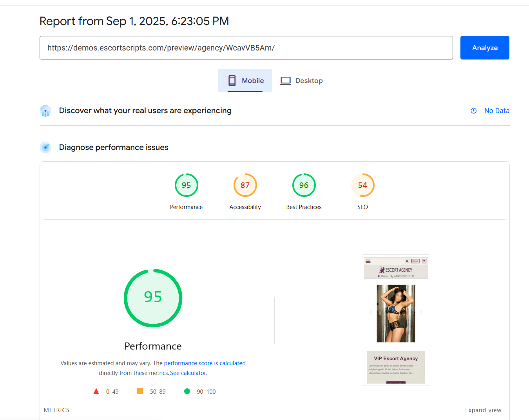Click the No Data info icon
This screenshot has height=420, width=529.
click(474, 111)
